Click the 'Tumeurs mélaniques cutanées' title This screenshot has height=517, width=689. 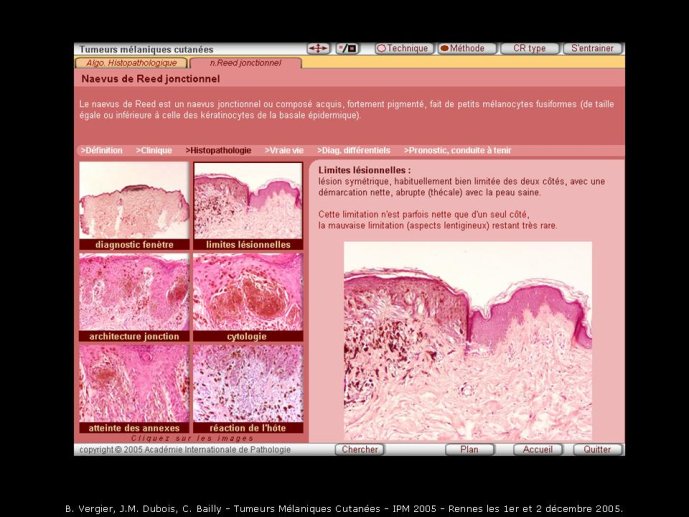click(146, 49)
